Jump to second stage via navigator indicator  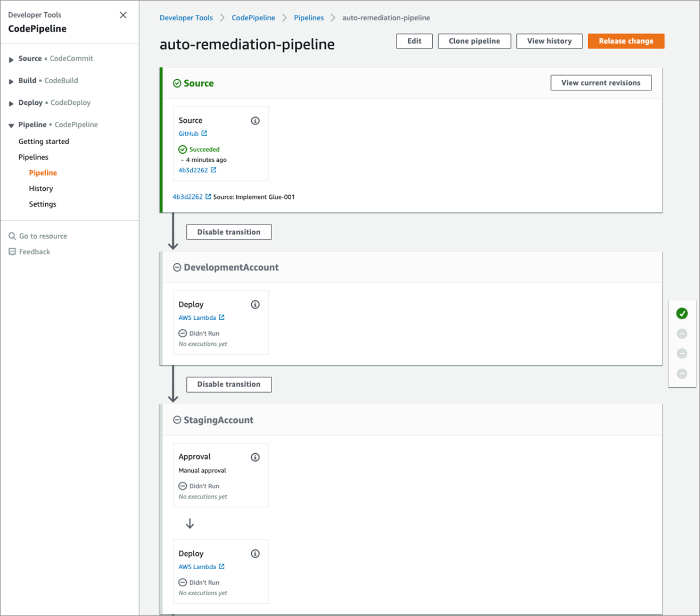click(x=682, y=334)
